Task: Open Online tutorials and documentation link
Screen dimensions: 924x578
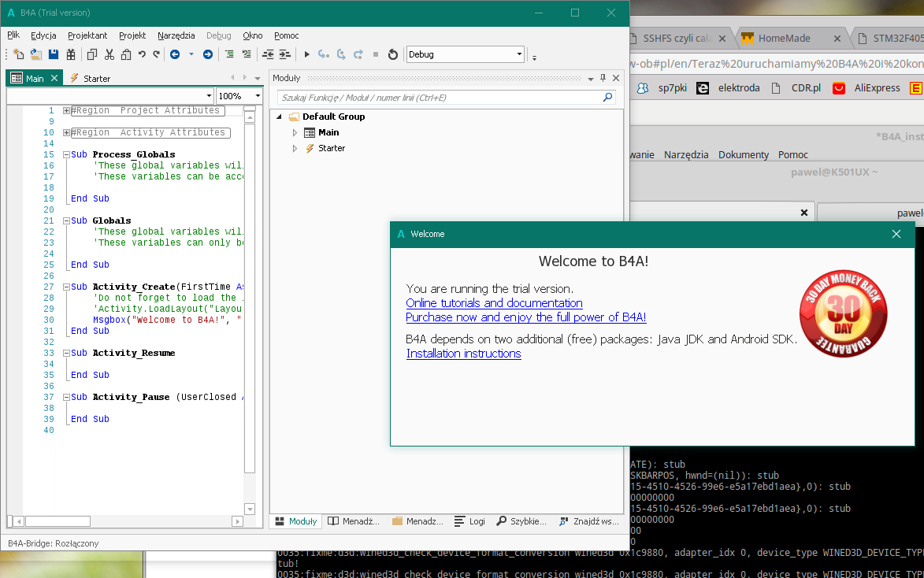Action: click(494, 303)
